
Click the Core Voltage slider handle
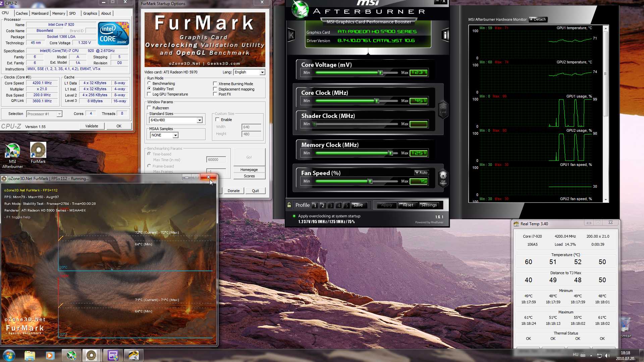point(380,73)
